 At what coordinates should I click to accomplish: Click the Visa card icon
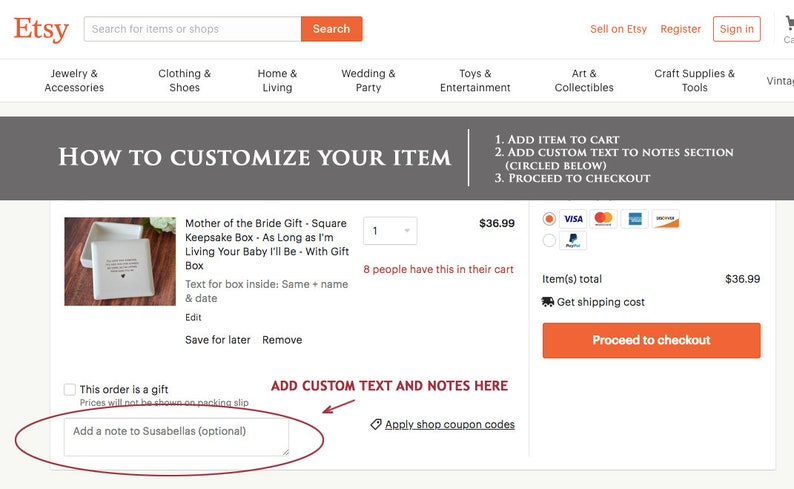coord(573,219)
